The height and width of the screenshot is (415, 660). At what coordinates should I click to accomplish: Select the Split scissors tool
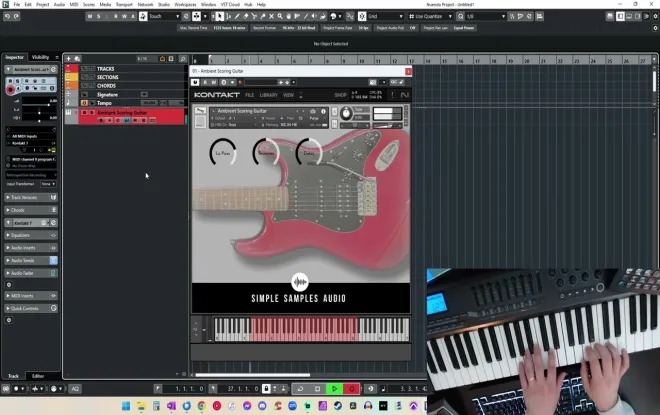pos(254,16)
